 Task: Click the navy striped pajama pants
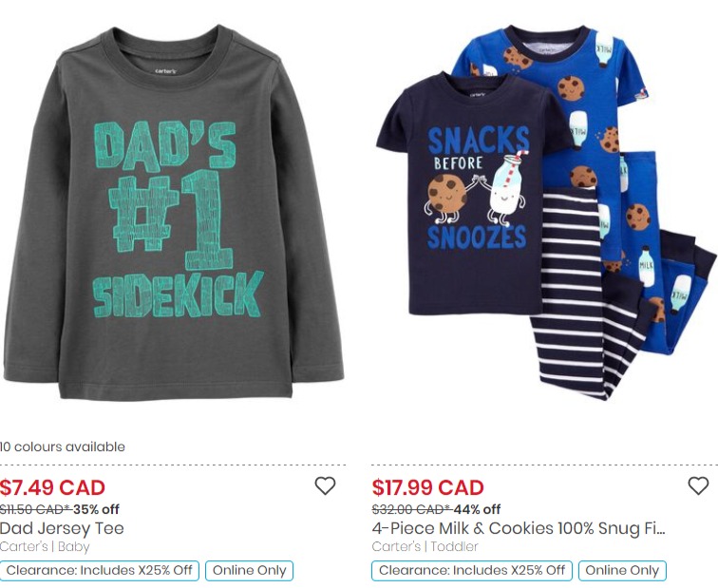click(x=581, y=294)
